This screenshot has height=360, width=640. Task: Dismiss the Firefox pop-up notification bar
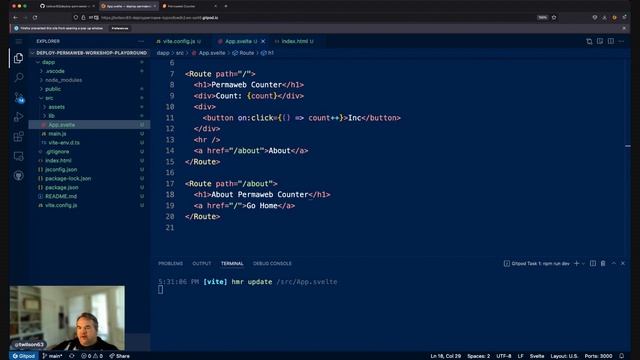624,28
